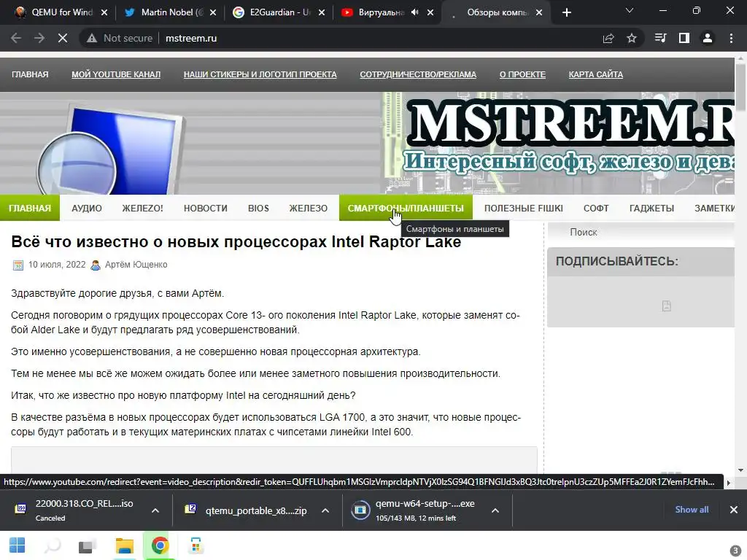The image size is (747, 560).
Task: Open ГЛАВНАЯ in top gray menu
Action: 30,74
